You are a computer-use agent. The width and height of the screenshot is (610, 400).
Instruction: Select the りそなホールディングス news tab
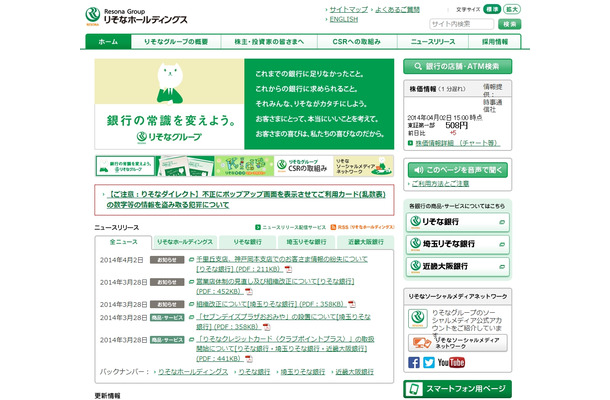185,242
